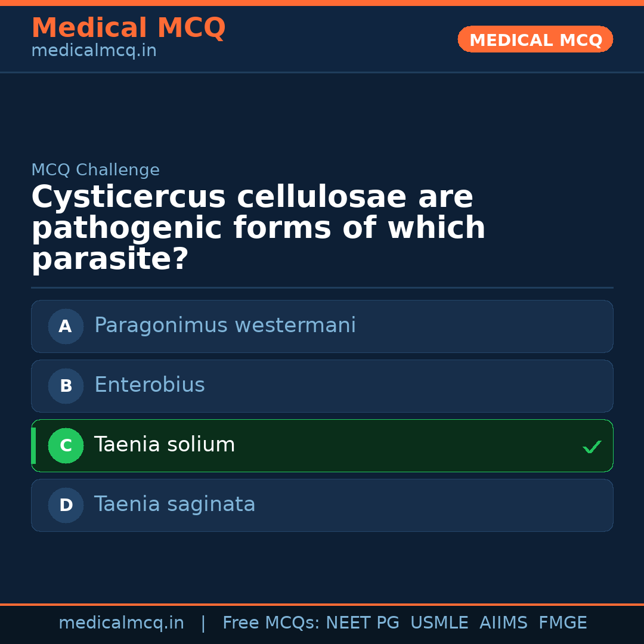Image resolution: width=644 pixels, height=644 pixels.
Task: Click 'Free MCQs' text in footer
Action: pos(264,622)
